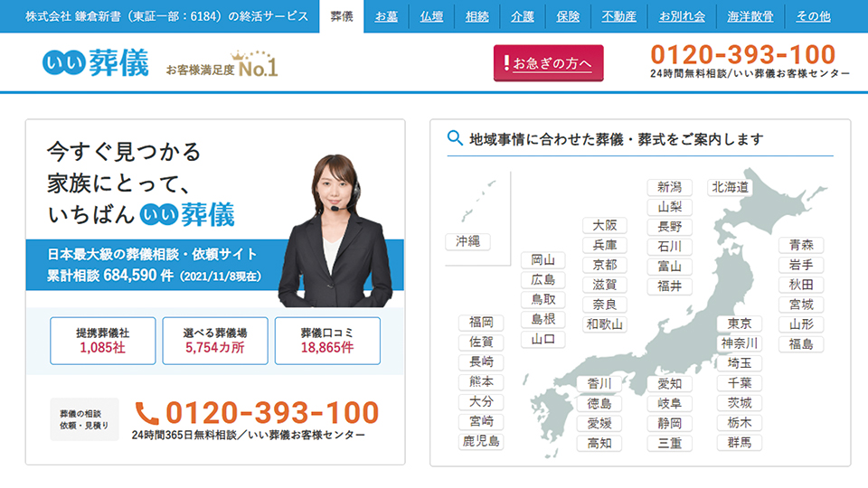
Task: Select 宮城 prefecture
Action: click(x=801, y=305)
